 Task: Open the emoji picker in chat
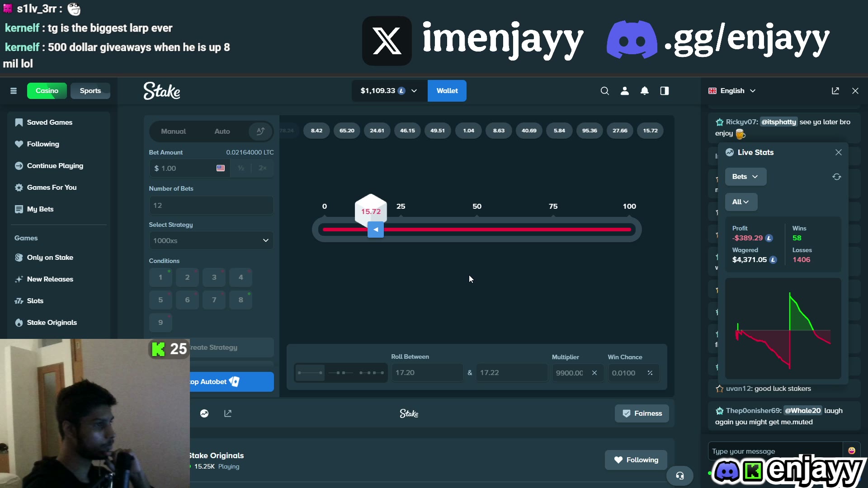852,450
